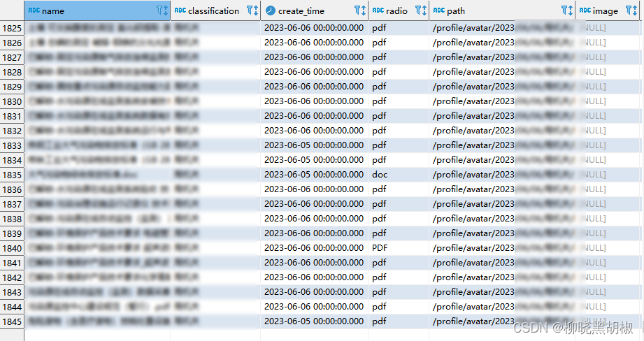Select row header 1842
The image size is (644, 341).
[12, 277]
